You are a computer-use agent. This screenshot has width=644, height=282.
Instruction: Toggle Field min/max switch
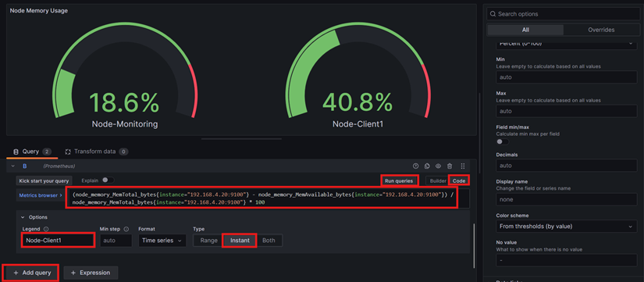502,141
